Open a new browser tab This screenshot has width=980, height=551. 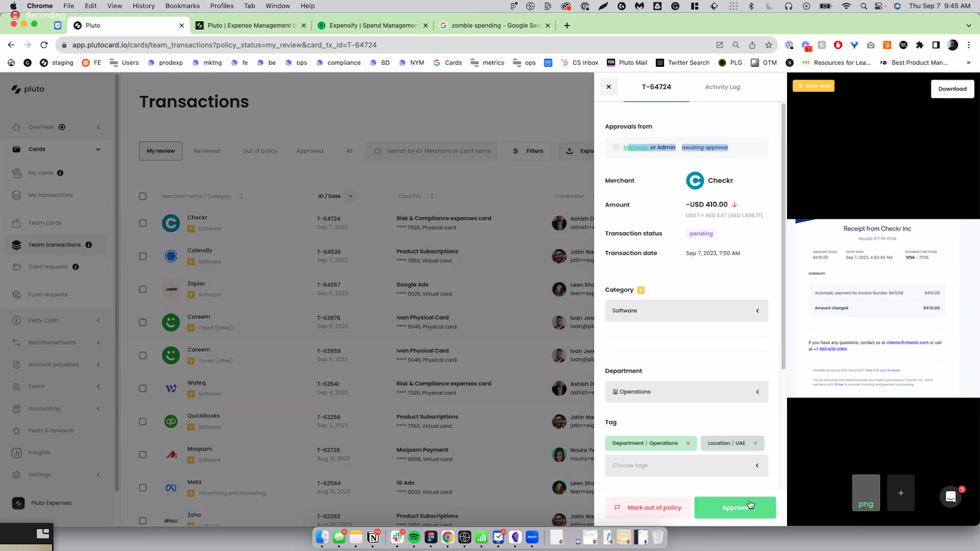click(x=567, y=25)
